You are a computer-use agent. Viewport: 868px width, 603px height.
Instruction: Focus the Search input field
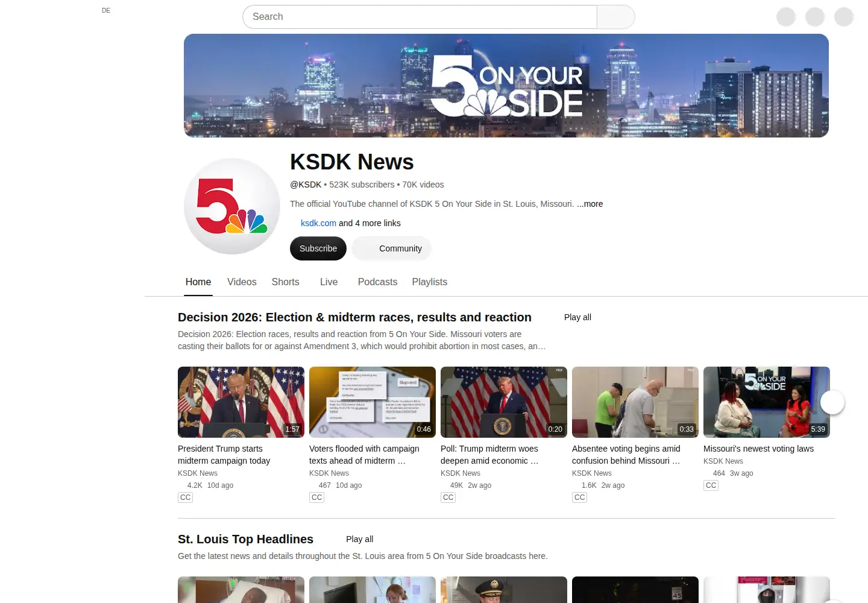[x=420, y=17]
